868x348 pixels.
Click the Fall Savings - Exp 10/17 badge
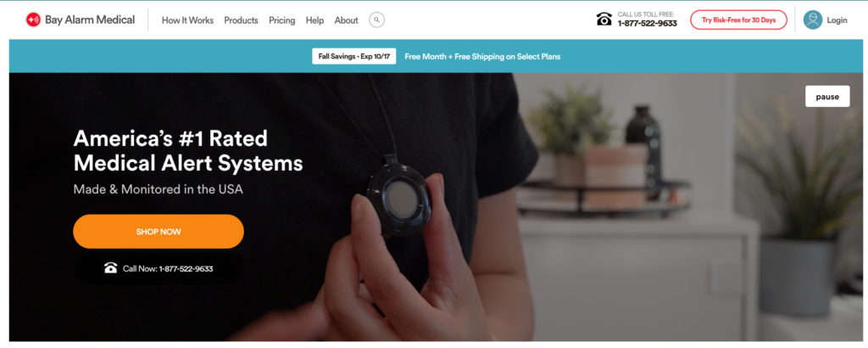[x=353, y=56]
